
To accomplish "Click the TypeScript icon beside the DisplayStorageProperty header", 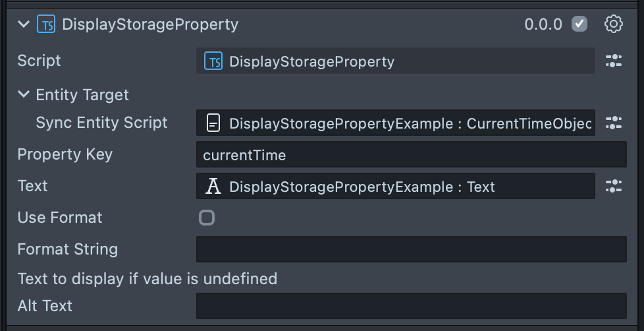I will [x=46, y=24].
